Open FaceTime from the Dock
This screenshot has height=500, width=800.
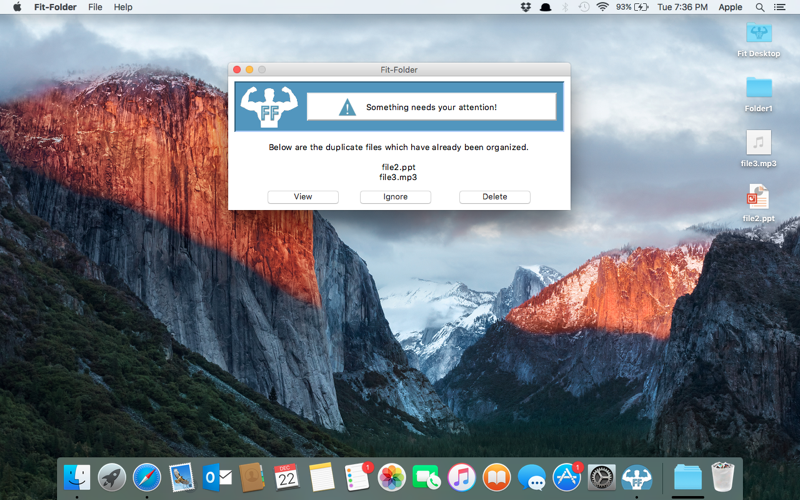pyautogui.click(x=427, y=478)
